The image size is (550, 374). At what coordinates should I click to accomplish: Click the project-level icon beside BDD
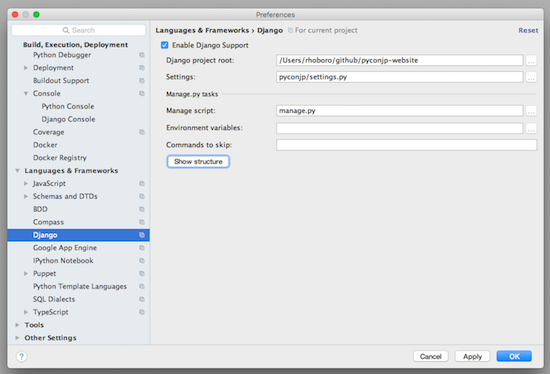pos(142,209)
